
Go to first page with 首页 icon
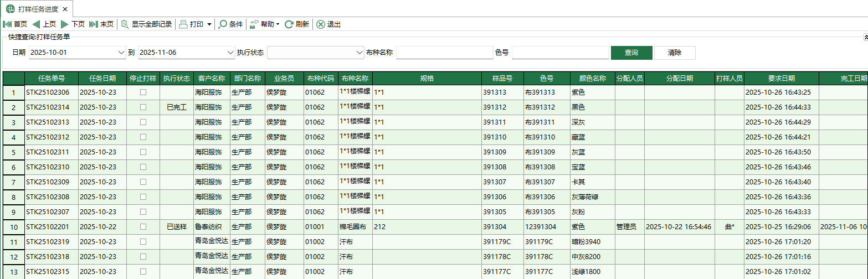pyautogui.click(x=7, y=24)
